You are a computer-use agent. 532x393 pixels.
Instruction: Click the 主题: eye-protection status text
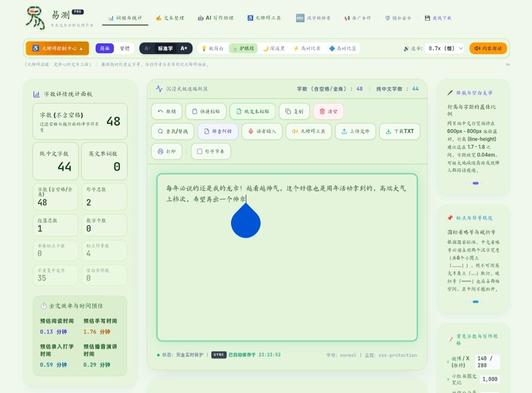pyautogui.click(x=391, y=355)
